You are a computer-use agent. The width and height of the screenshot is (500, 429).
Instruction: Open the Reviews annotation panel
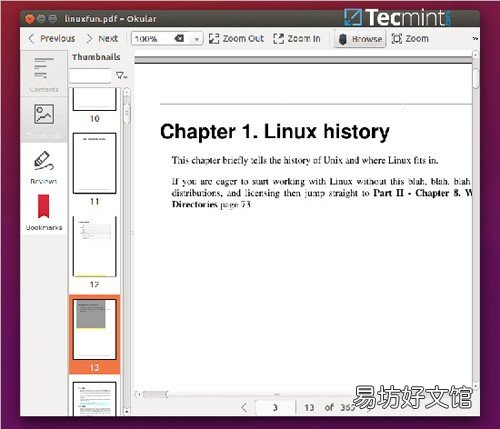[x=44, y=167]
